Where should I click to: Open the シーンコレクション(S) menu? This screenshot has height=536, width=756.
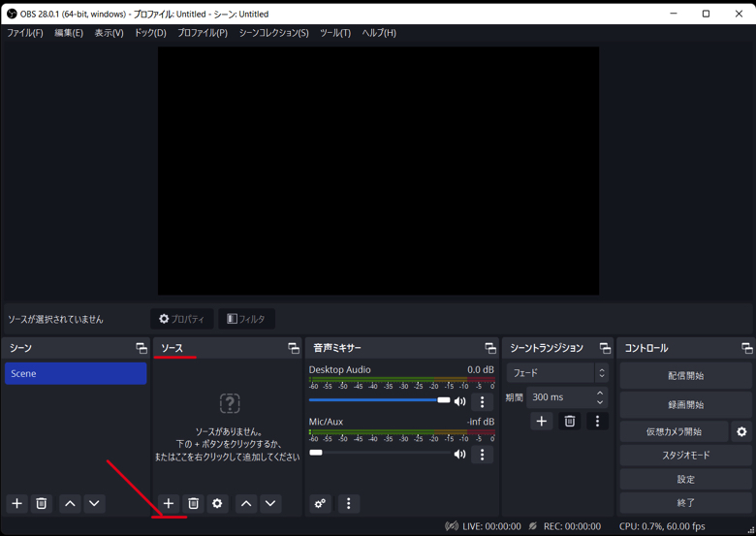(x=274, y=33)
